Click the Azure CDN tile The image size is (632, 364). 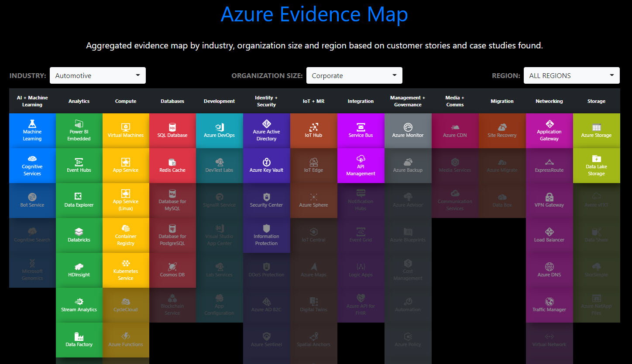pos(455,131)
